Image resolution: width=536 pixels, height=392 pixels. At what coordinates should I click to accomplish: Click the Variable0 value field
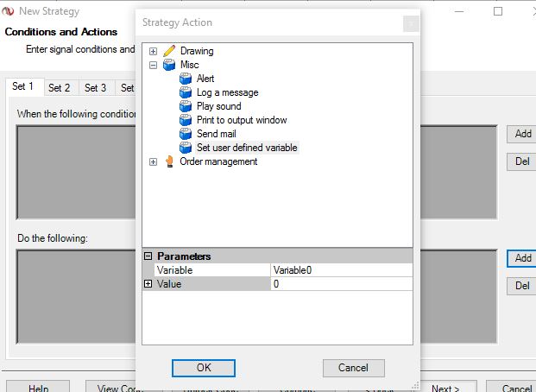(x=341, y=270)
